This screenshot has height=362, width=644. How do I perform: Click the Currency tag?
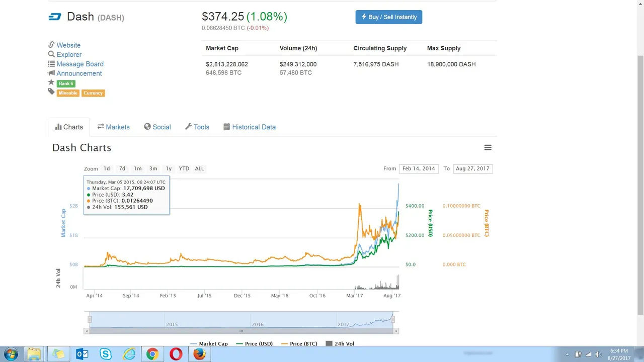point(93,93)
